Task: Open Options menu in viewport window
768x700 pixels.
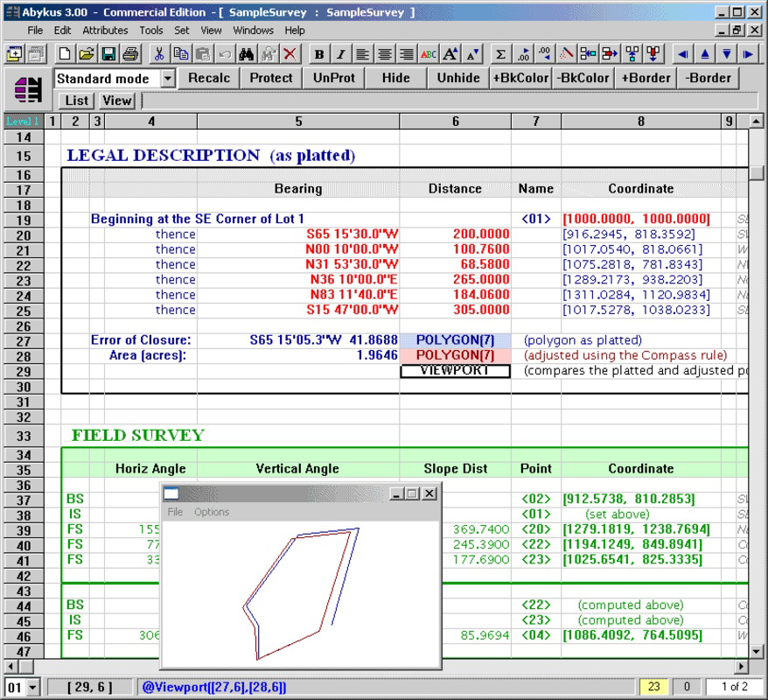Action: tap(212, 512)
